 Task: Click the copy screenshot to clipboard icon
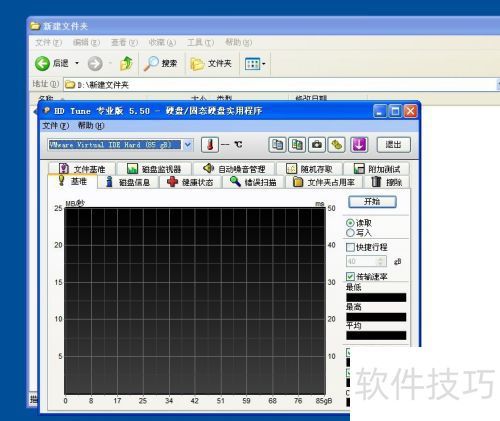pyautogui.click(x=297, y=145)
